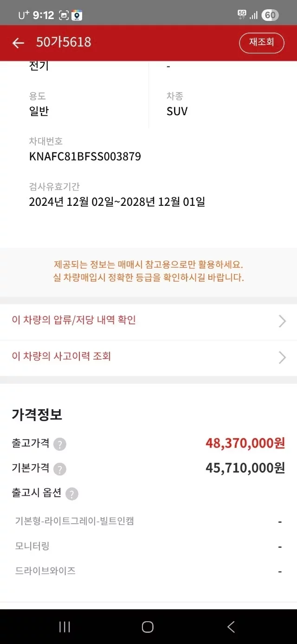Expand chevron for 사고이력 조회 row
This screenshot has width=297, height=644.
282,357
